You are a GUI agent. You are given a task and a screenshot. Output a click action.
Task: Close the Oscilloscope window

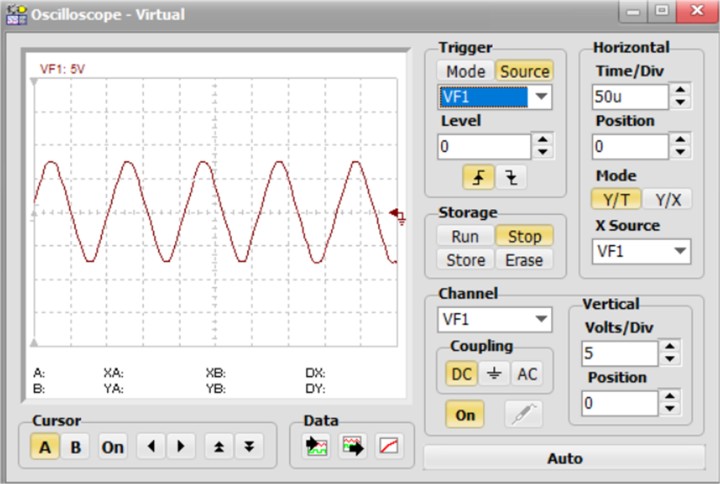pyautogui.click(x=697, y=11)
